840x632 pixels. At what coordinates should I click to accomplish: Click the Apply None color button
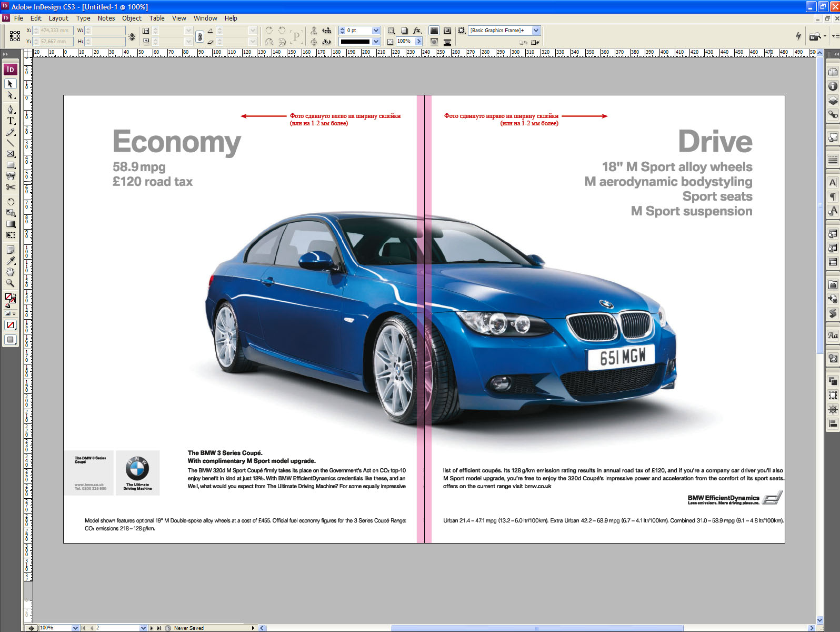pos(10,325)
